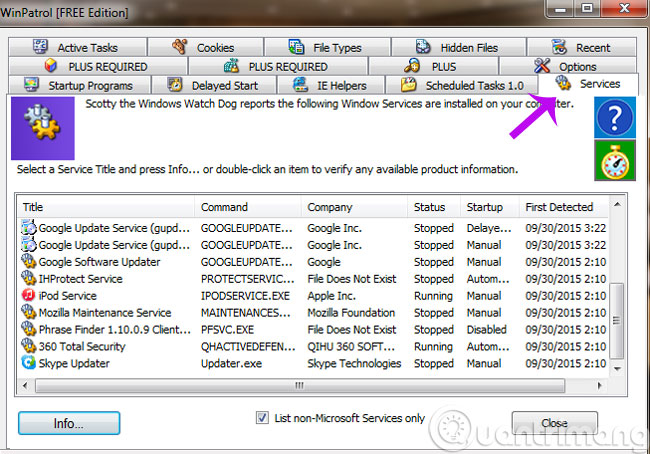Click the Close button
The width and height of the screenshot is (650, 454).
(554, 423)
